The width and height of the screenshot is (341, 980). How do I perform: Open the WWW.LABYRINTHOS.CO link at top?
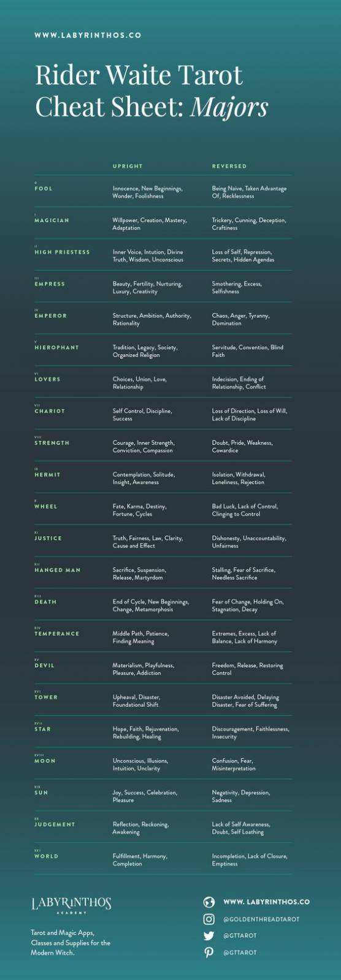88,36
